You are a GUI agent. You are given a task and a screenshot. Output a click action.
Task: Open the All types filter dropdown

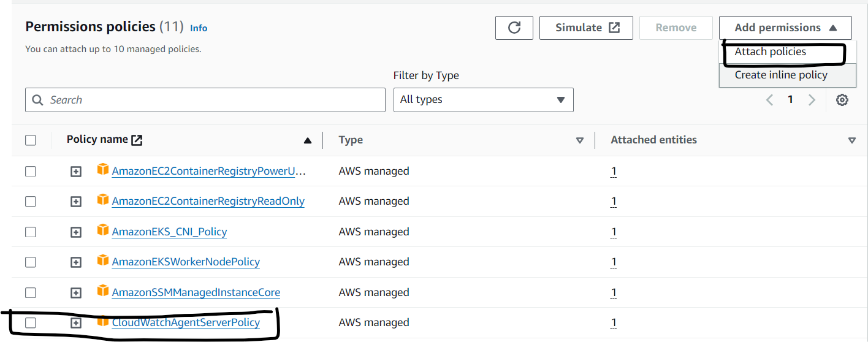pyautogui.click(x=483, y=100)
